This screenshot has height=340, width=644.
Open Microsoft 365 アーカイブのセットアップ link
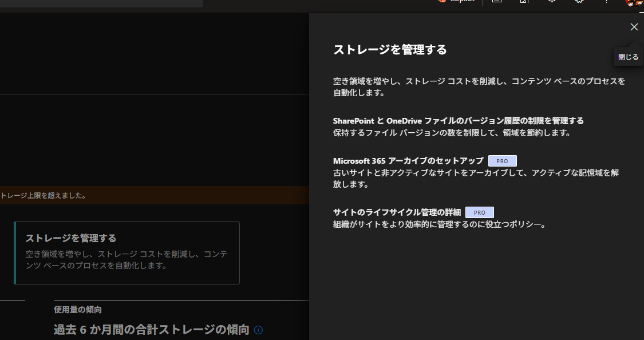[x=408, y=161]
